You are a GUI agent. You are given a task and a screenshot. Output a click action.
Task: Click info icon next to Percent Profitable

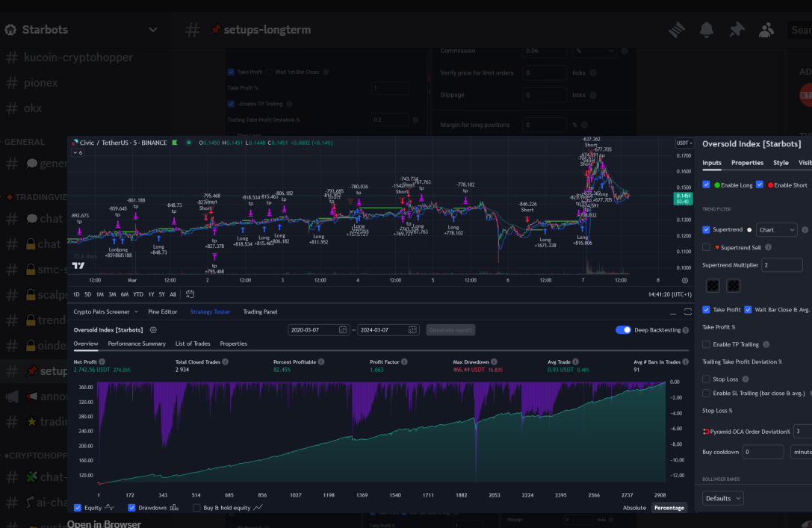tap(321, 362)
